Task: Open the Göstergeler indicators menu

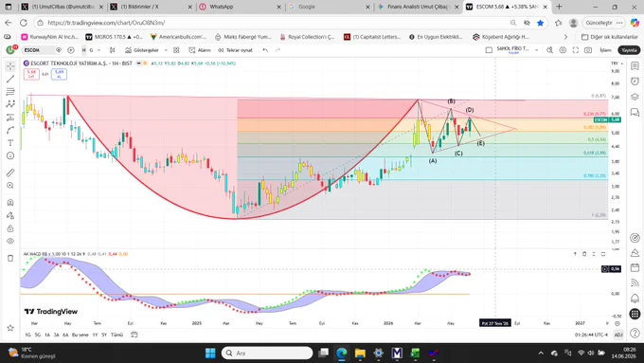Action: [142, 50]
